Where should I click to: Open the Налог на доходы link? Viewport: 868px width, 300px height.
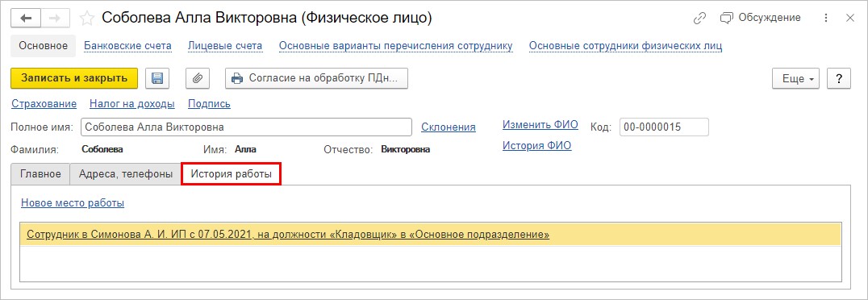pos(132,103)
